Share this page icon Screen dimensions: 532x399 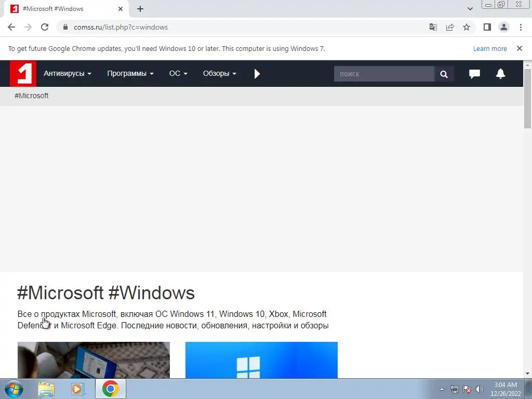450,27
